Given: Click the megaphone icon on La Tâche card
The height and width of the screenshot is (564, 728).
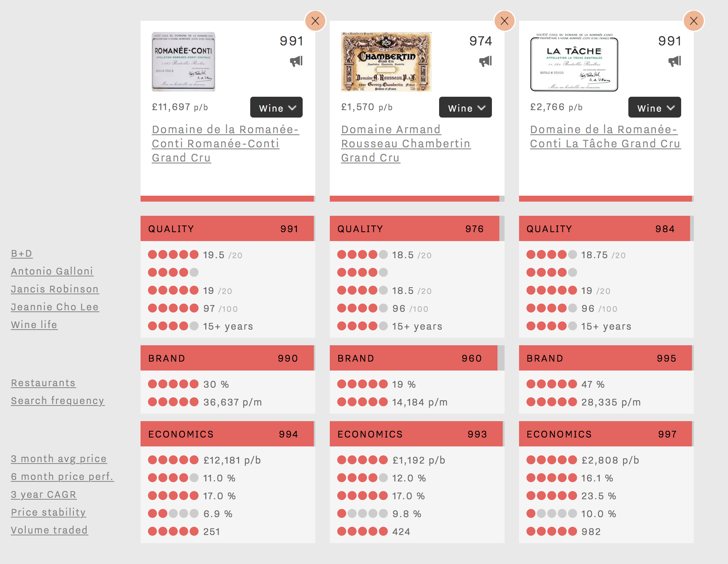Looking at the screenshot, I should 675,61.
